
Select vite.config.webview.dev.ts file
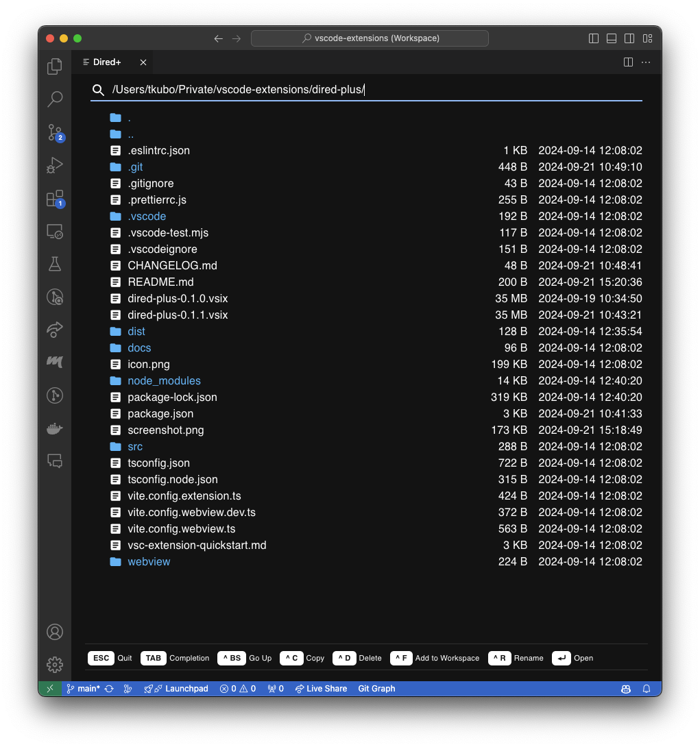(375, 512)
